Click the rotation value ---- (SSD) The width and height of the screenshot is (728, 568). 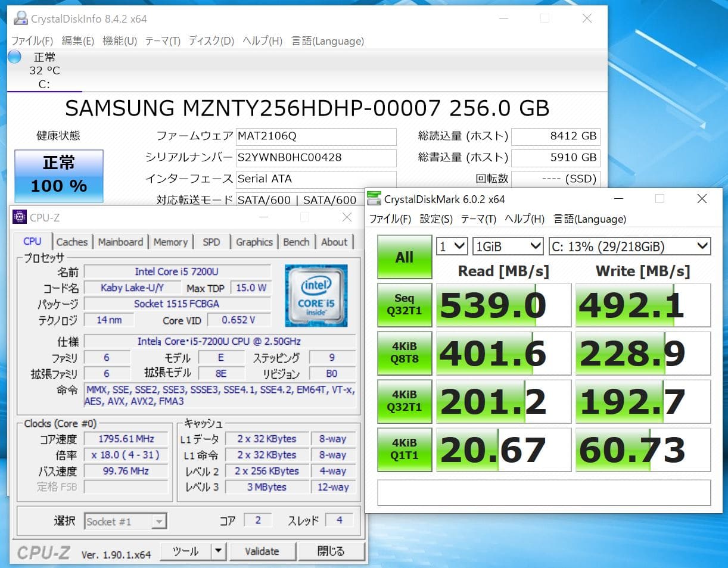coord(555,179)
